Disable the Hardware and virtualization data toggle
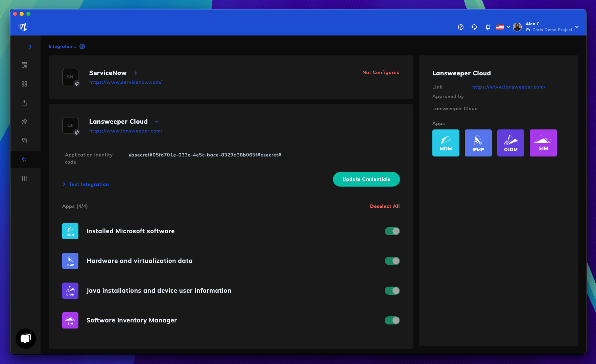This screenshot has width=596, height=364. (x=392, y=261)
